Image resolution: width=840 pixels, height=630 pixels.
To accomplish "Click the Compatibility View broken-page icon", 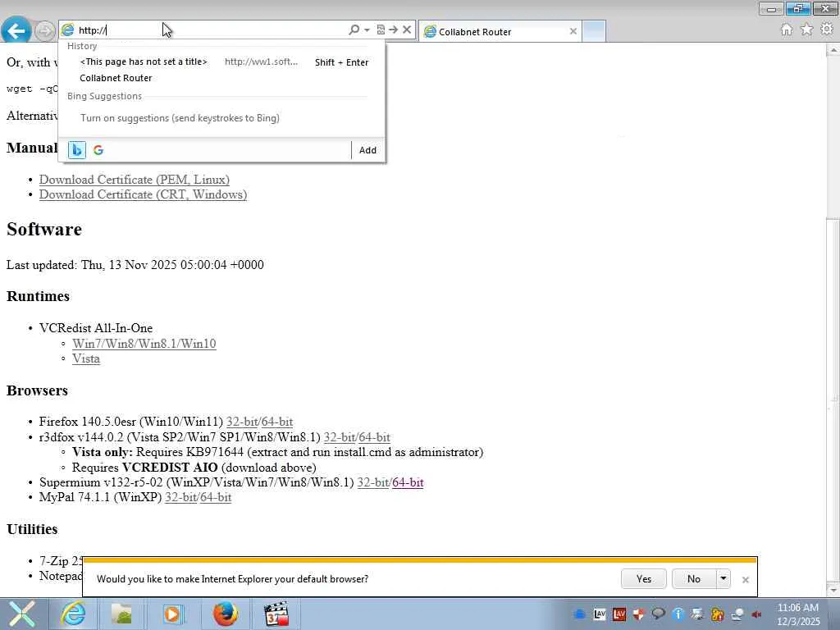I will [381, 30].
